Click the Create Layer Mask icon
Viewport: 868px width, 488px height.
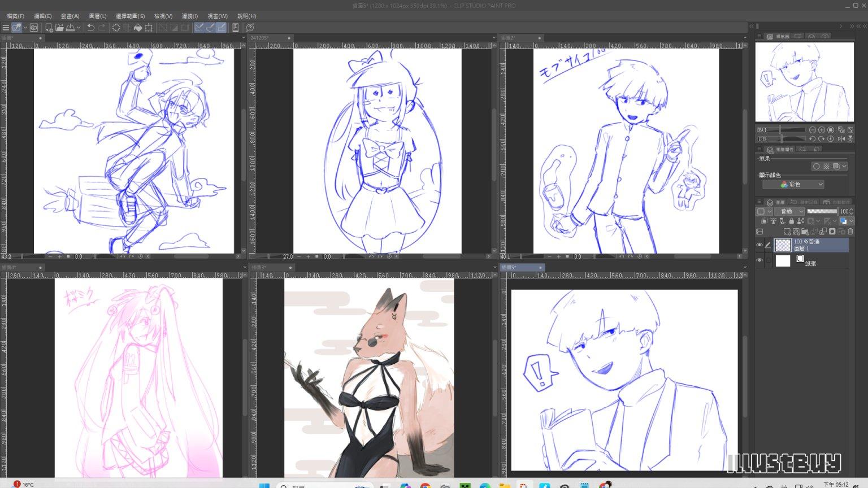(832, 232)
